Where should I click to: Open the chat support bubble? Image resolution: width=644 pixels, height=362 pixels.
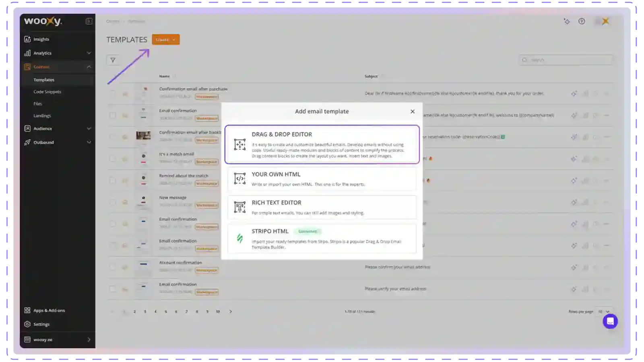(x=610, y=321)
